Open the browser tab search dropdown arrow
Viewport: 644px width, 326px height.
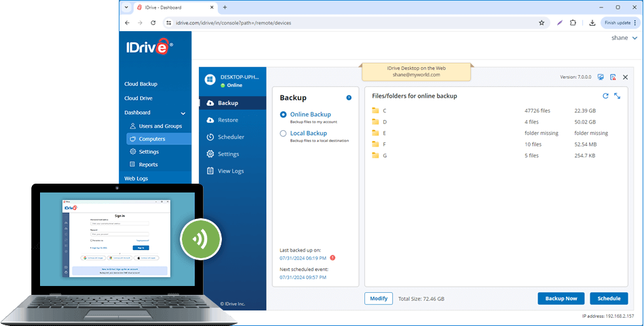pos(127,7)
